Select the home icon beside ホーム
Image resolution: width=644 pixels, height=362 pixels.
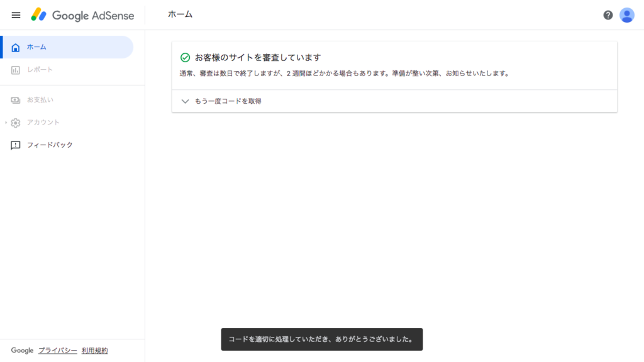pyautogui.click(x=14, y=47)
